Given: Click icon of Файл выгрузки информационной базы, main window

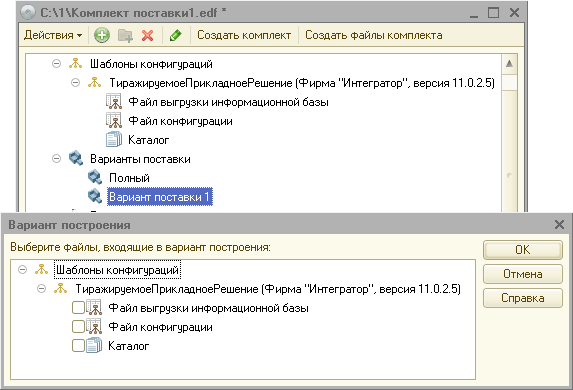Looking at the screenshot, I should point(114,102).
